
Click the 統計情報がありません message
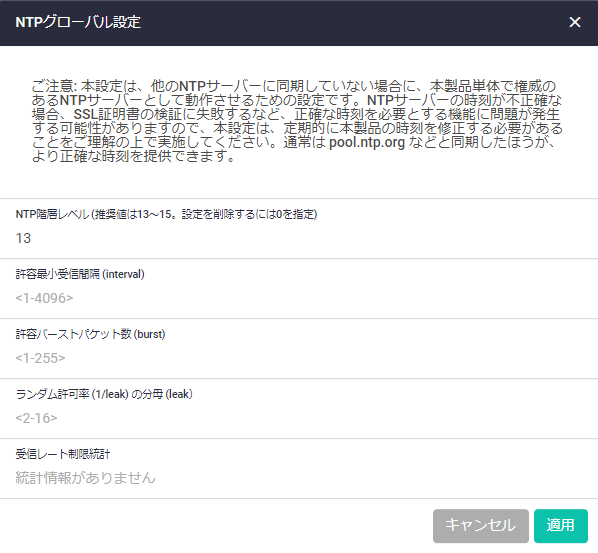pos(85,478)
